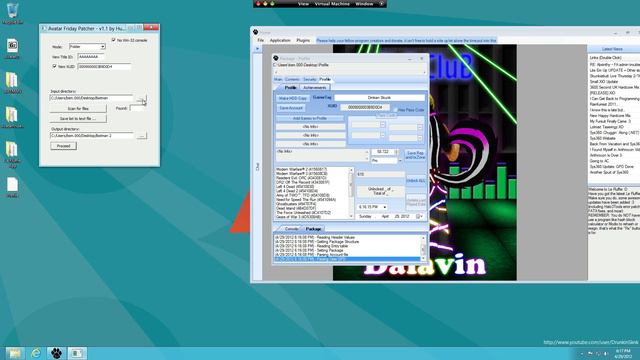Click the package log vertical scrollbar
The height and width of the screenshot is (360, 640).
(423, 248)
